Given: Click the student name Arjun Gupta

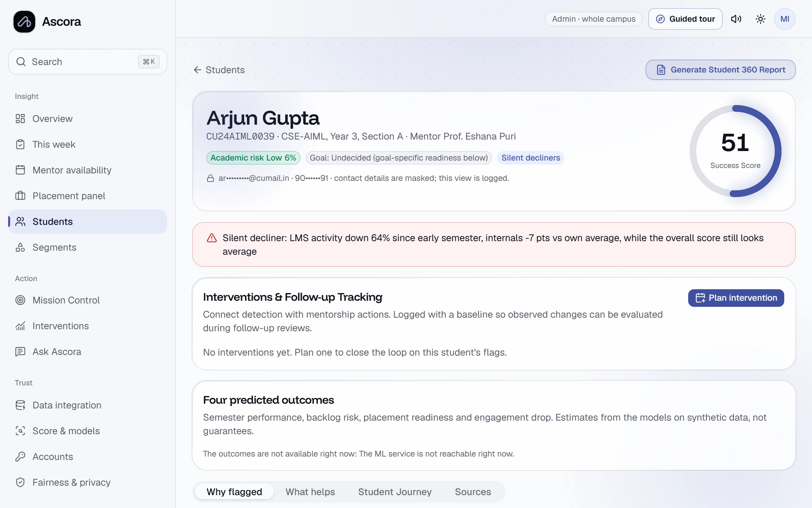Looking at the screenshot, I should pyautogui.click(x=263, y=118).
